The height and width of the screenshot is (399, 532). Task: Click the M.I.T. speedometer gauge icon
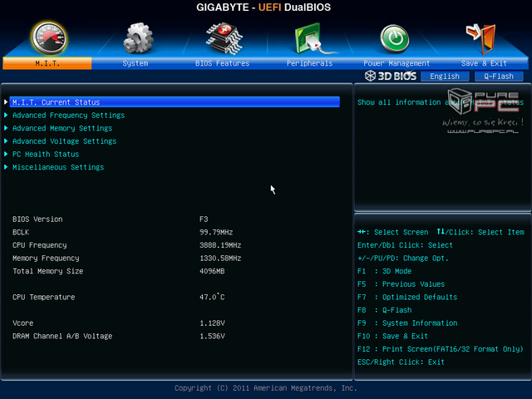pos(49,38)
